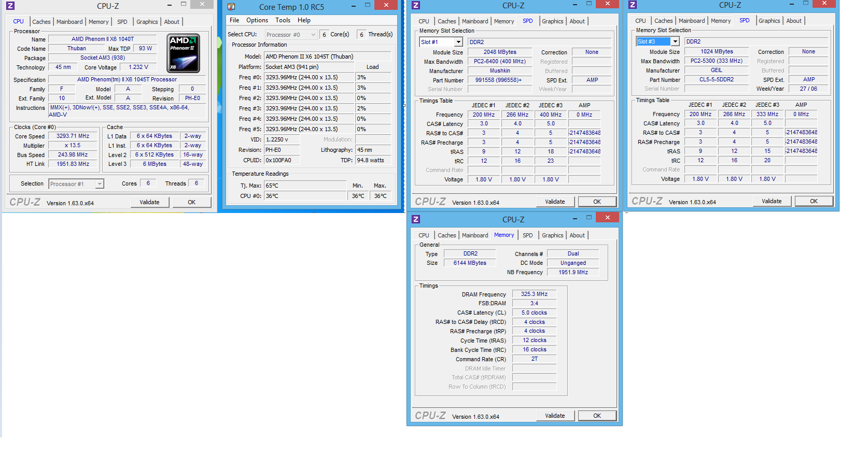868x468 pixels.
Task: Click the TDP value 94.8 watts in Core Temp
Action: pyautogui.click(x=373, y=160)
